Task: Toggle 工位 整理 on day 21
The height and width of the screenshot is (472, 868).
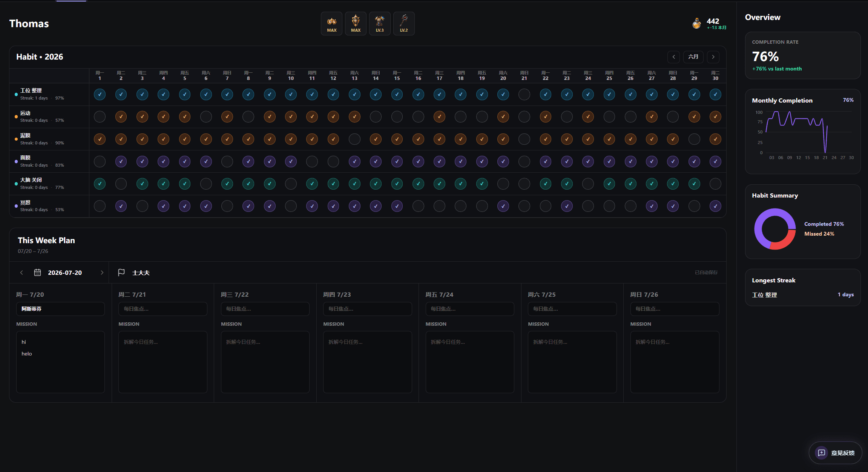Action: (524, 94)
